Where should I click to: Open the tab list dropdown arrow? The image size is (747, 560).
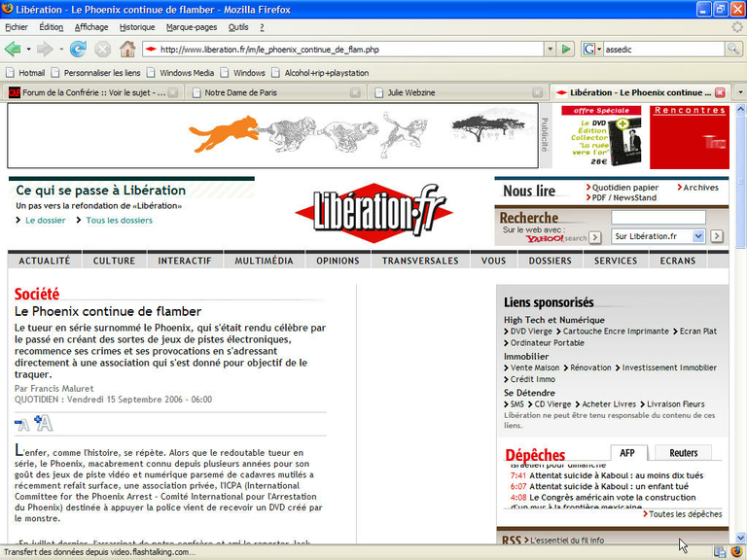coord(740,92)
